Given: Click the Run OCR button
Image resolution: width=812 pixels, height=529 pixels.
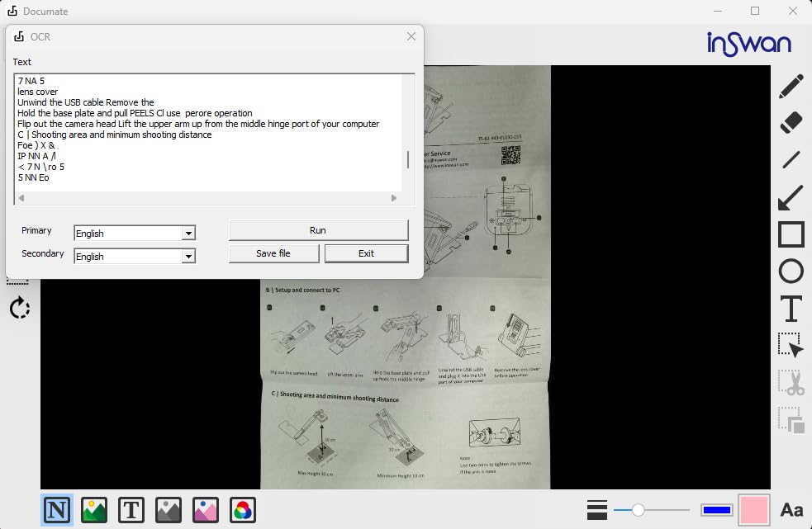Looking at the screenshot, I should pos(318,230).
